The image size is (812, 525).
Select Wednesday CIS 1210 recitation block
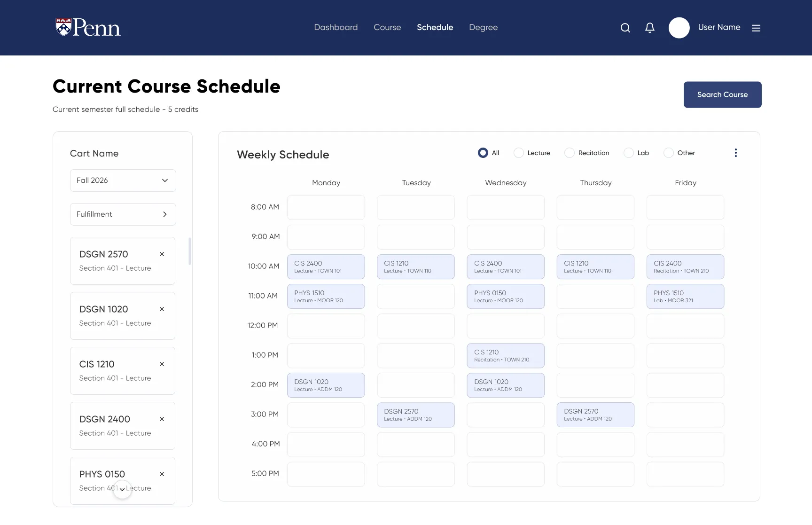[506, 355]
